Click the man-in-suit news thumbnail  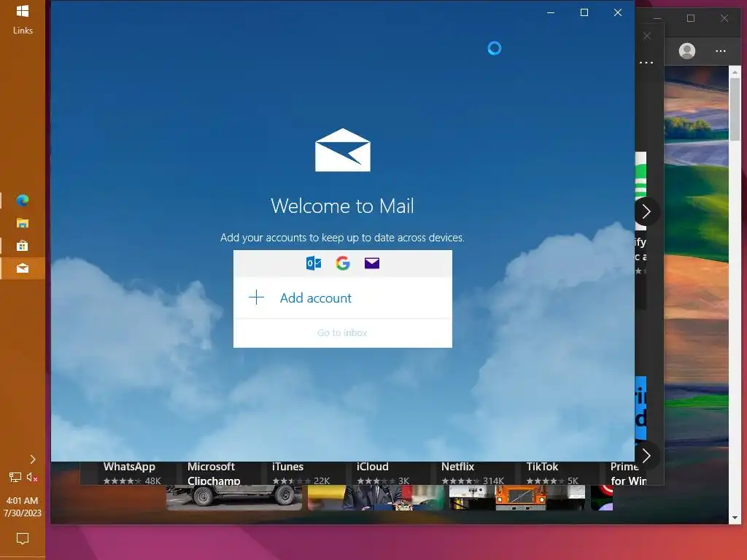(376, 497)
